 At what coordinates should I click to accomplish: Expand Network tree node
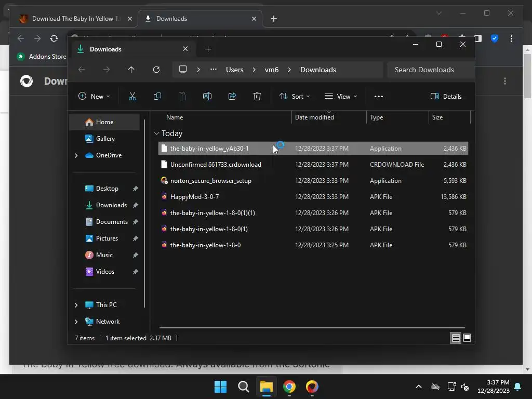(x=76, y=322)
